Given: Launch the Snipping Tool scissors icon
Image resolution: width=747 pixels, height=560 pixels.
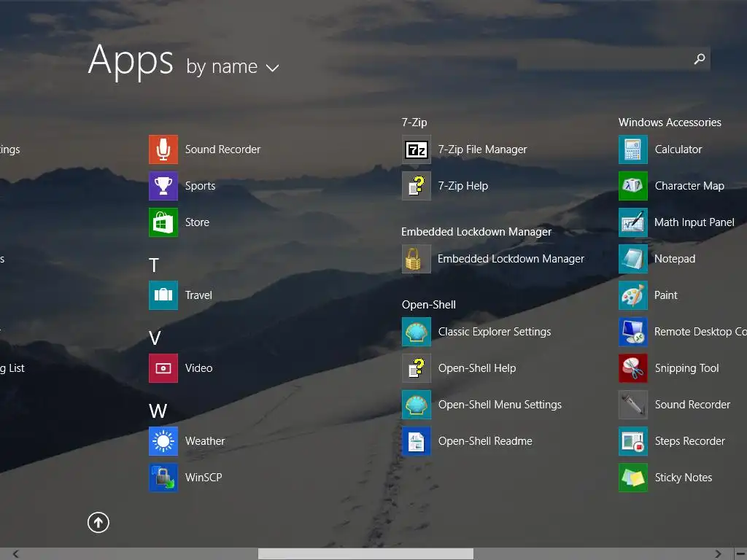Looking at the screenshot, I should [632, 368].
